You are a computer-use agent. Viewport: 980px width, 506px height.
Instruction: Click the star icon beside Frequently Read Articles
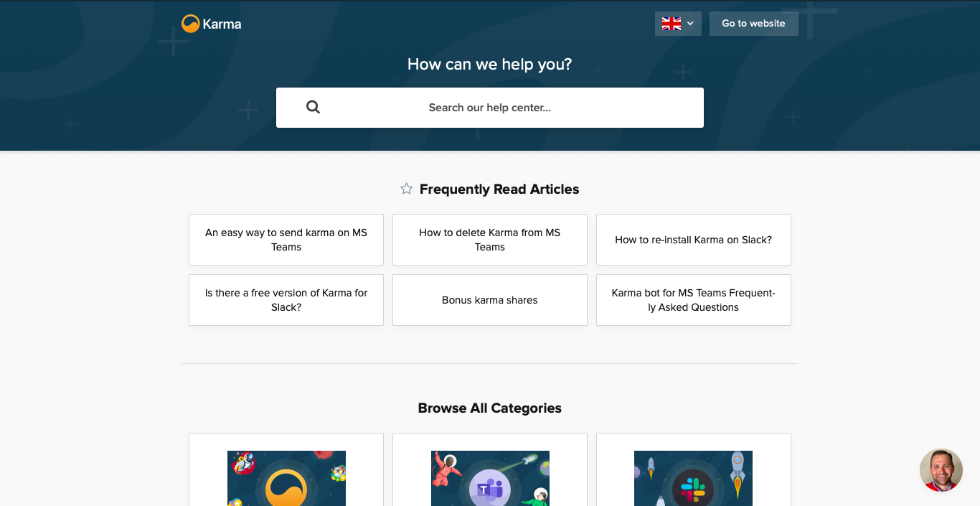(x=407, y=189)
